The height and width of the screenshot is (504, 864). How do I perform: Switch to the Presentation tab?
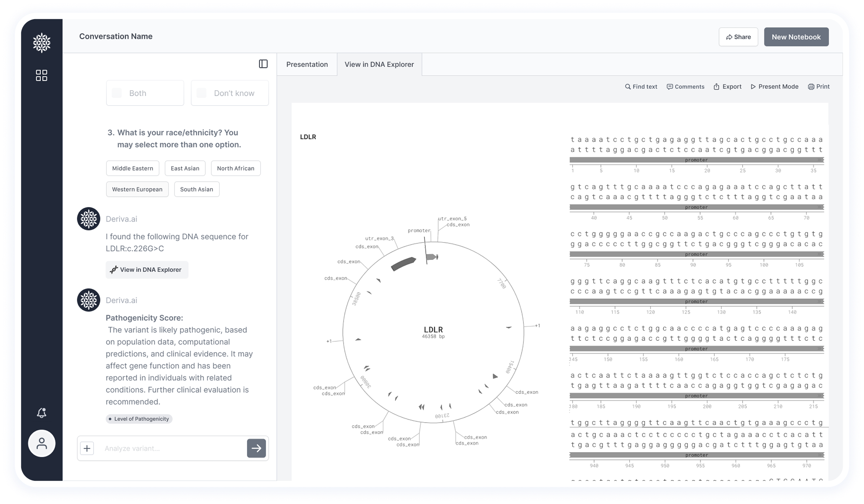(x=307, y=65)
